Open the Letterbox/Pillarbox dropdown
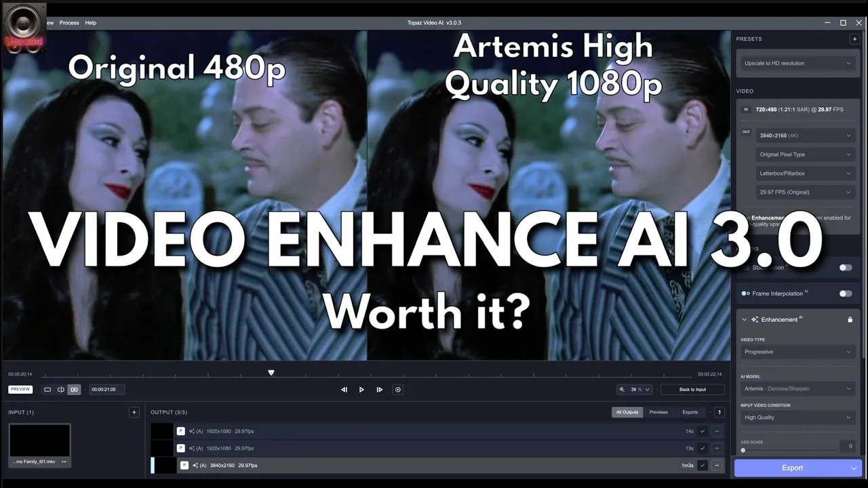 805,174
